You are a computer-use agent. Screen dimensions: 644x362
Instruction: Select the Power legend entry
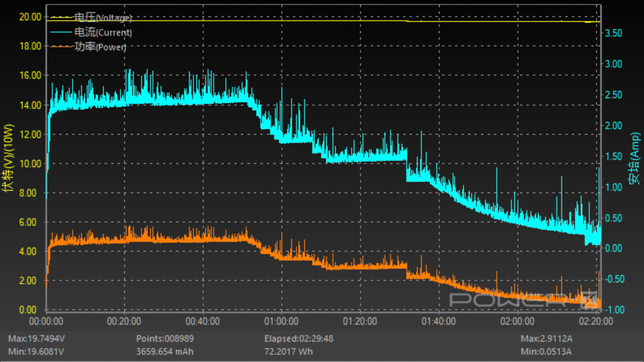(x=100, y=47)
